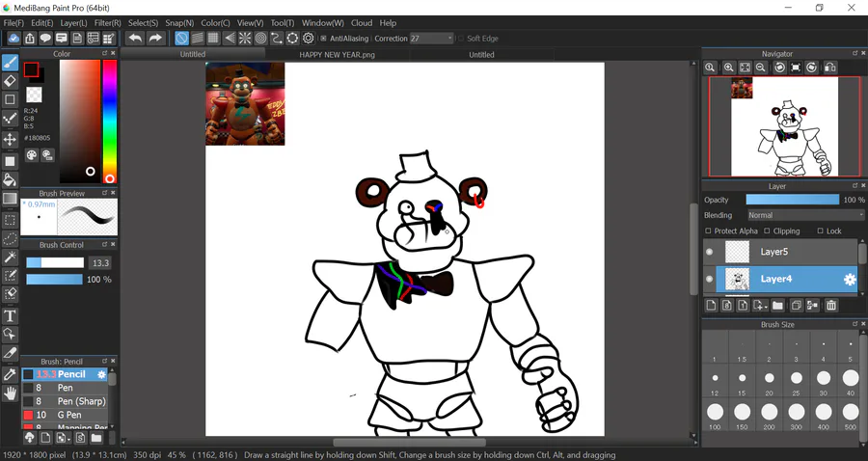Click the Undo arrow in toolbar
Screen dimensions: 868x461
[134, 39]
